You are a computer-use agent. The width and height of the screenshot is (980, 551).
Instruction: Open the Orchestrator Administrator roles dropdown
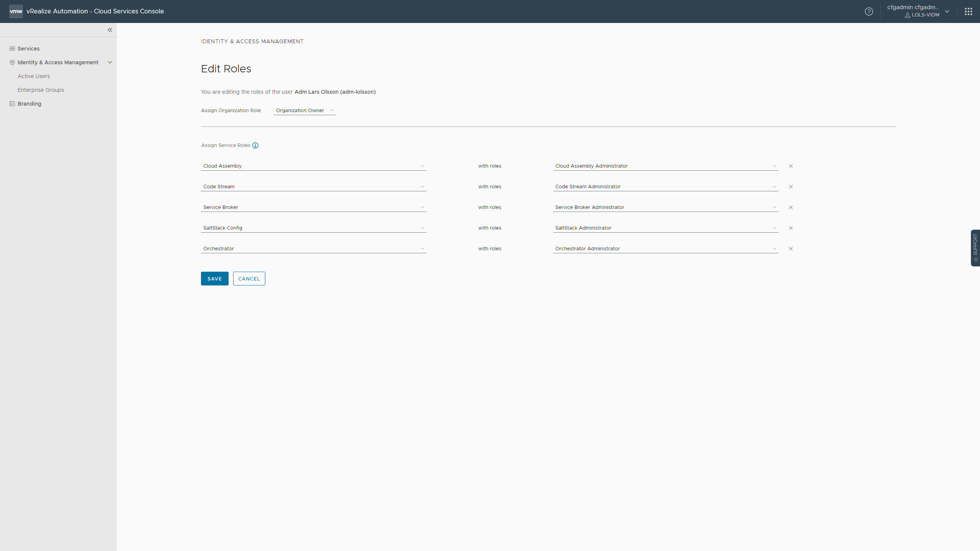(666, 249)
